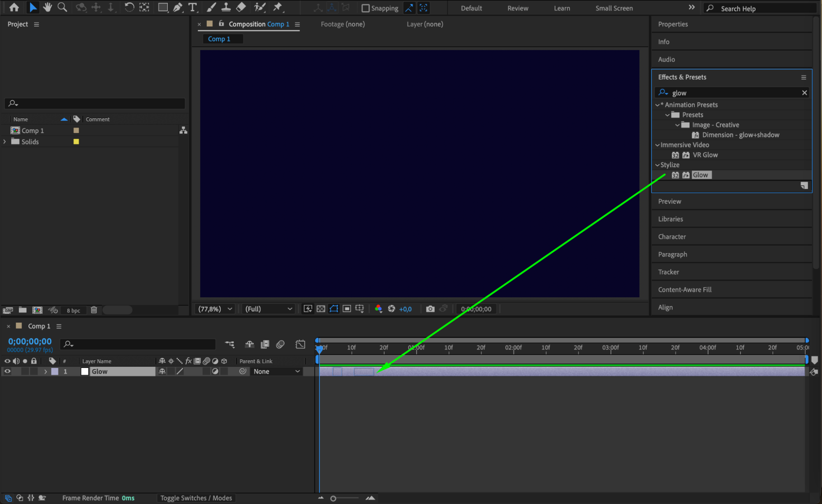822x504 pixels.
Task: Take a snapshot with camera icon
Action: pyautogui.click(x=430, y=309)
